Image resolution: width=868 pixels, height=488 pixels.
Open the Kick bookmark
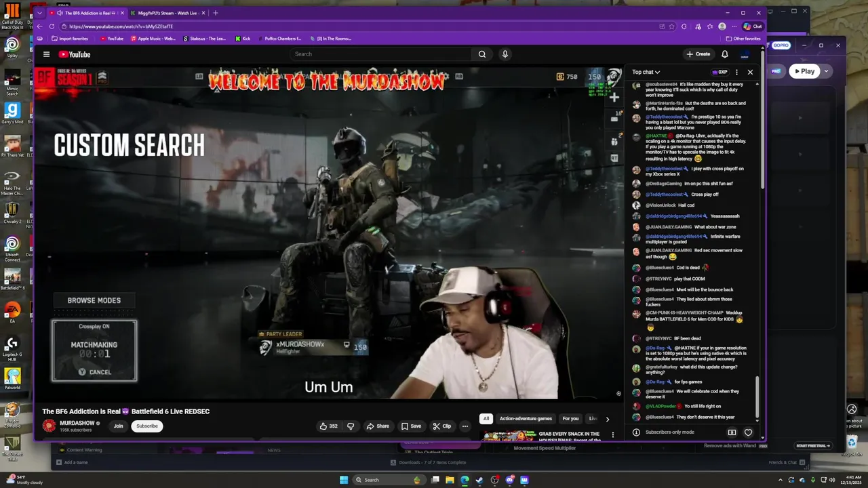pos(243,39)
